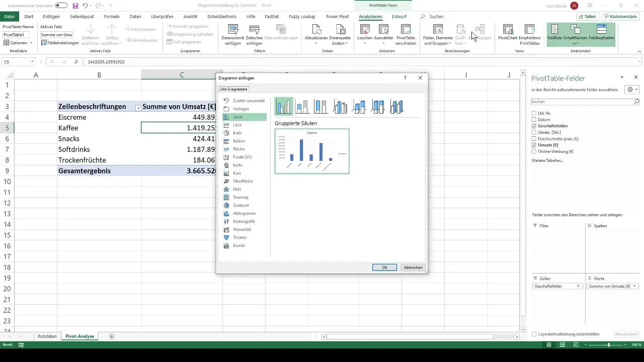Open the Power Pivot ribbon tab
Screen dimensions: 644x362
coord(338,17)
